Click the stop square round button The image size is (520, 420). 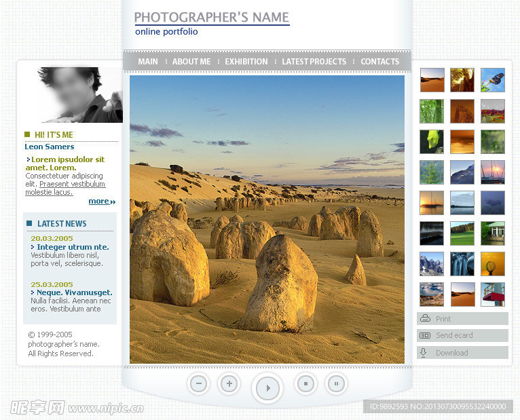coord(305,383)
